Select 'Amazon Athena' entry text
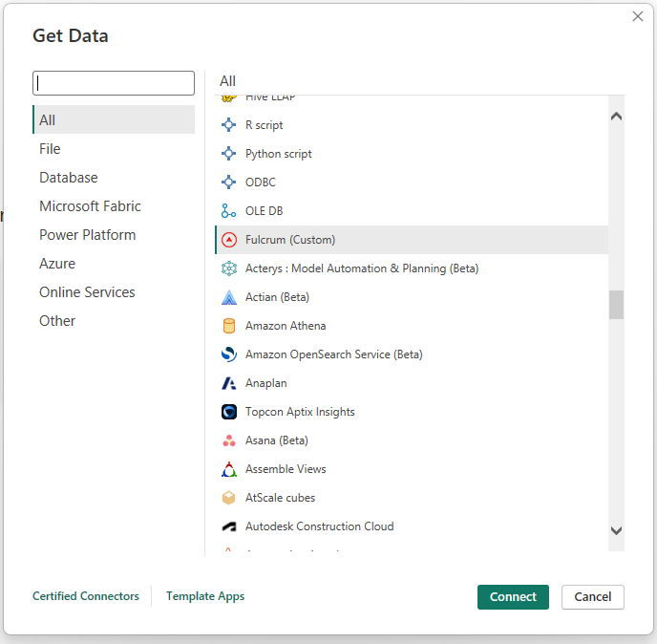The width and height of the screenshot is (657, 644). (x=286, y=326)
